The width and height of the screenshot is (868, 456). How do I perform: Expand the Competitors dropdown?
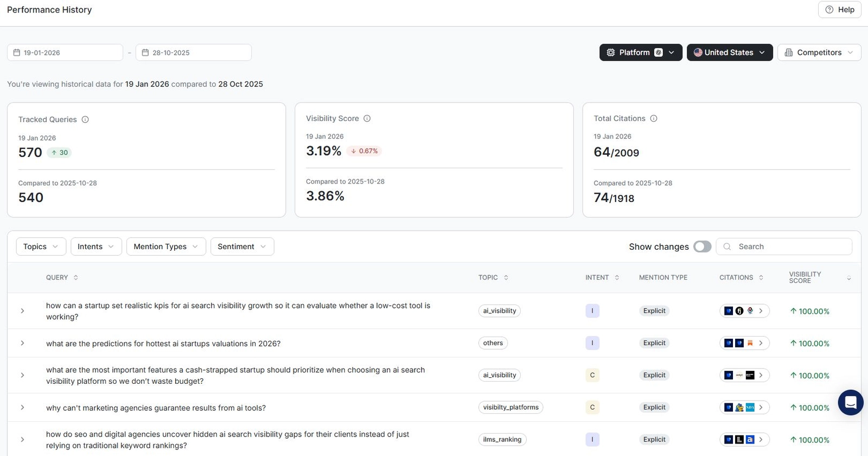point(819,53)
